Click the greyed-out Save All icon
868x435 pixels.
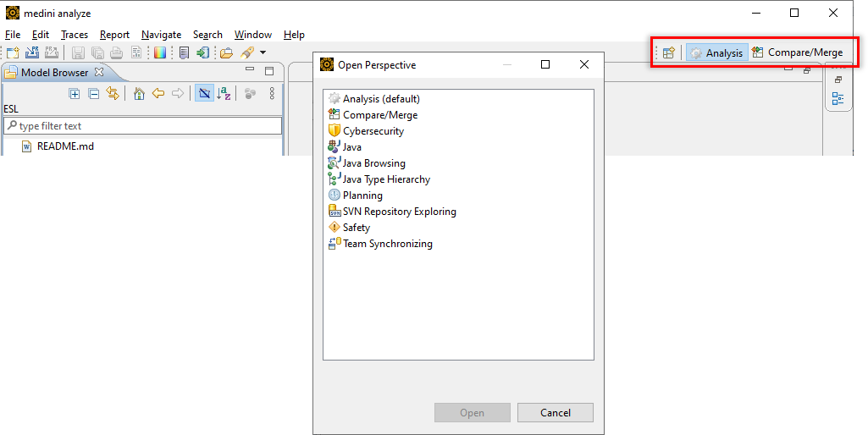point(97,52)
